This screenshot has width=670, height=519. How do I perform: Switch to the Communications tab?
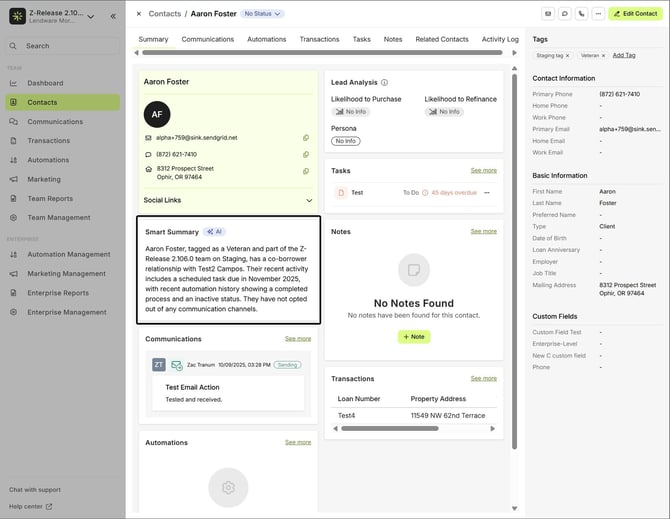(208, 39)
